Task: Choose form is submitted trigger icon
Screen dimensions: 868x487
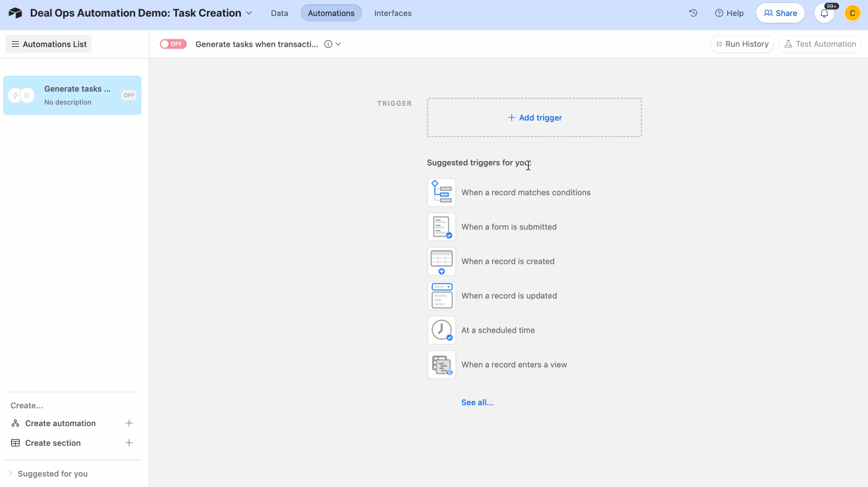Action: pyautogui.click(x=441, y=227)
